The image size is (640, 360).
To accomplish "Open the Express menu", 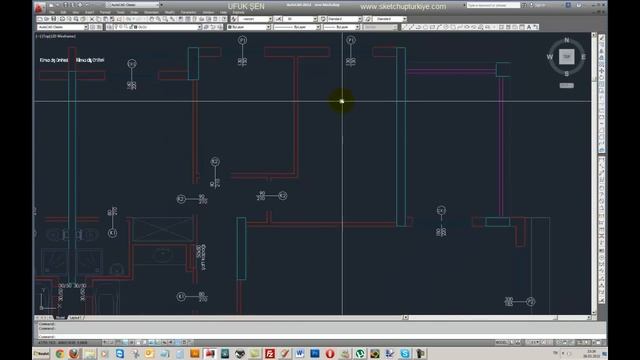I will tap(238, 12).
